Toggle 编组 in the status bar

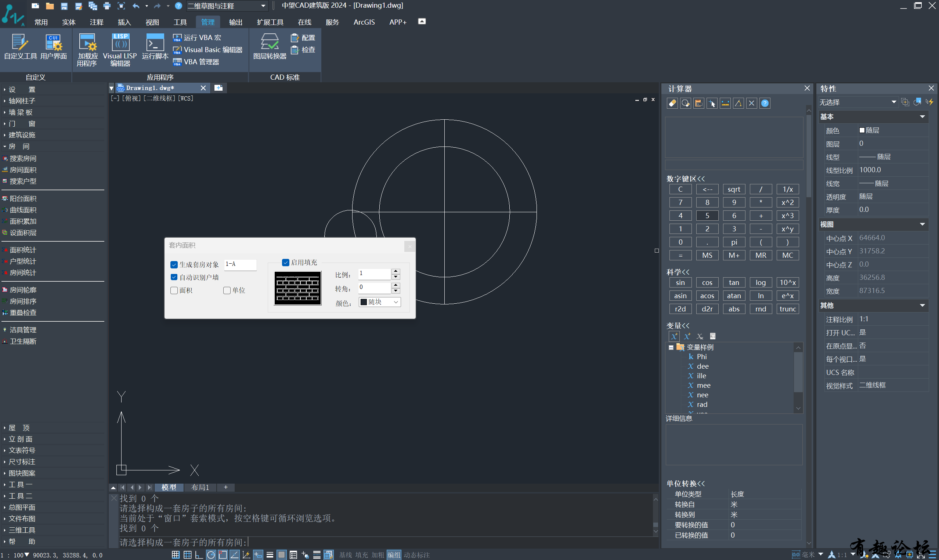pyautogui.click(x=393, y=555)
